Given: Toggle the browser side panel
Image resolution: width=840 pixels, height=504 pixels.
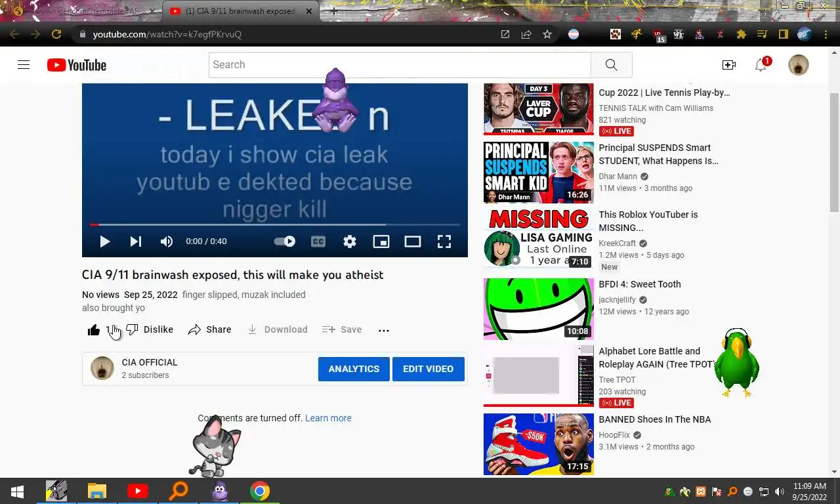Looking at the screenshot, I should [783, 34].
